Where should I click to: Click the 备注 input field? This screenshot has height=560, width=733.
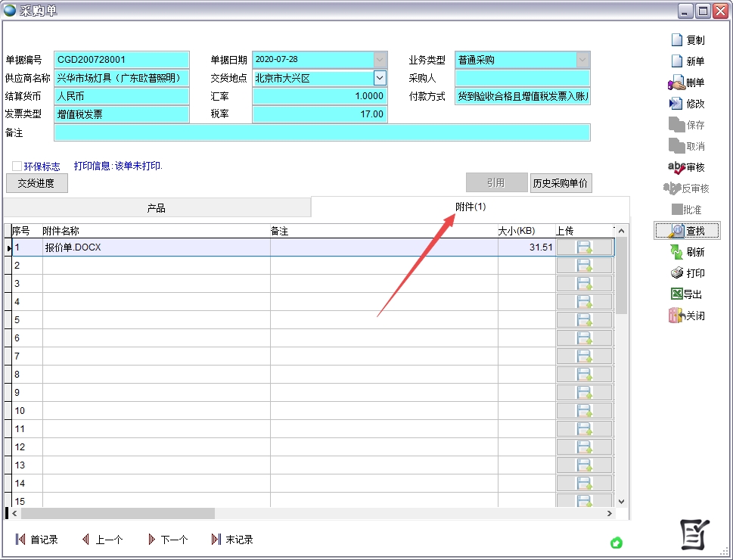click(321, 132)
